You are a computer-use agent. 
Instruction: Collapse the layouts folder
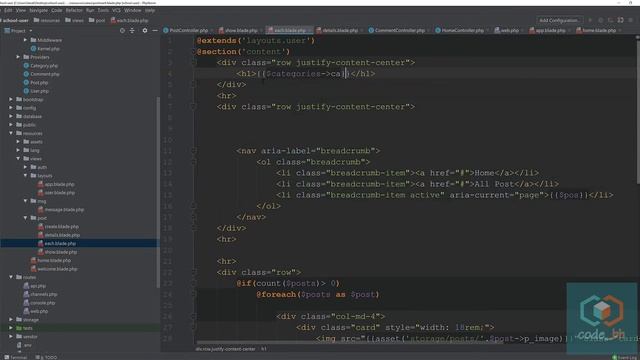pos(25,176)
